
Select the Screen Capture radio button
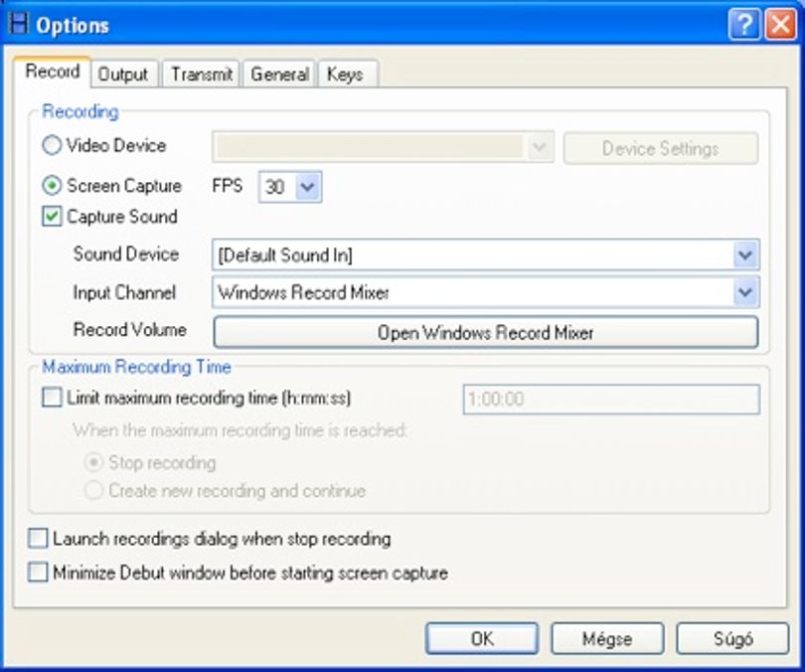(x=52, y=185)
